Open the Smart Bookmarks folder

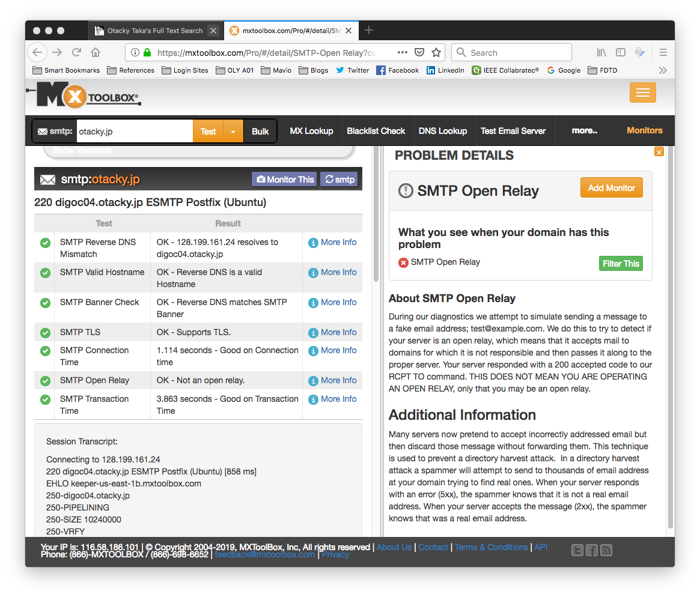pyautogui.click(x=66, y=70)
